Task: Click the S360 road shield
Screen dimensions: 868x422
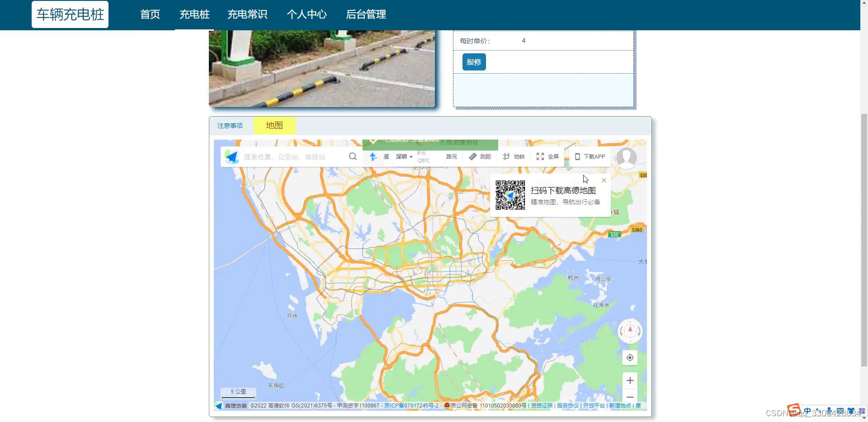Action: [x=637, y=230]
